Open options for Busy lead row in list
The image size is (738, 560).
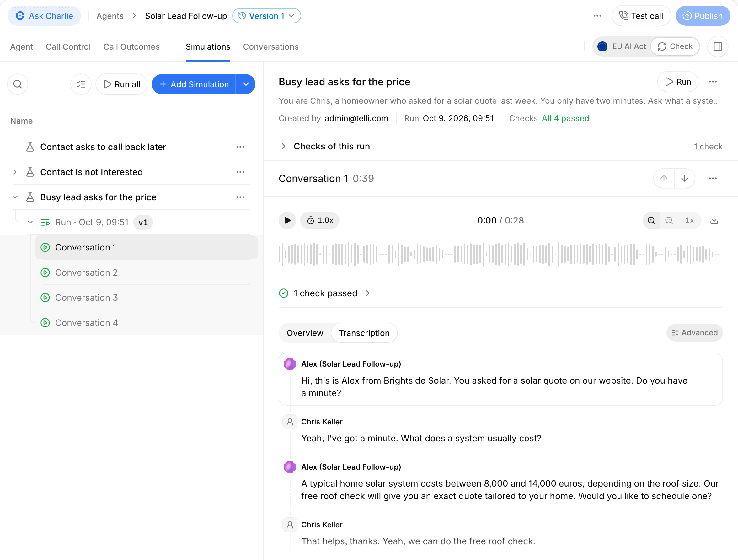click(x=240, y=197)
